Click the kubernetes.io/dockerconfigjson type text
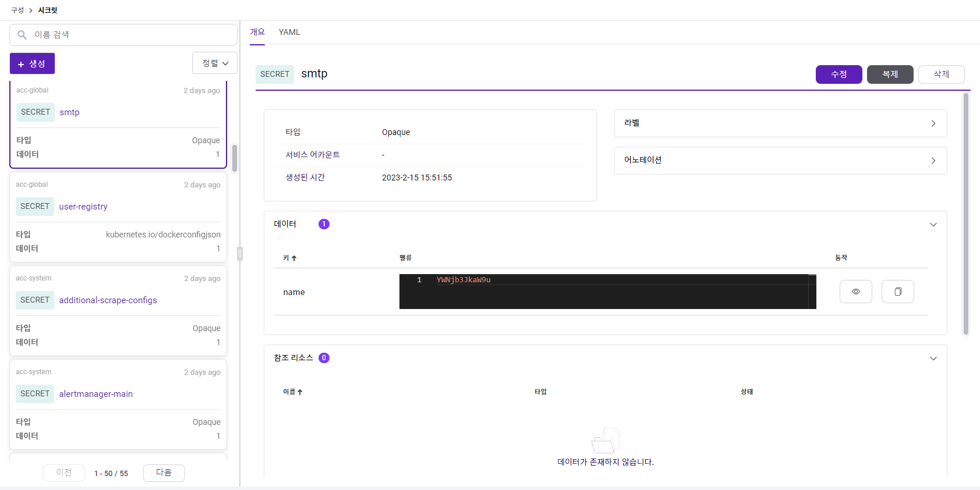Viewport: 980px width, 490px height. [x=163, y=235]
